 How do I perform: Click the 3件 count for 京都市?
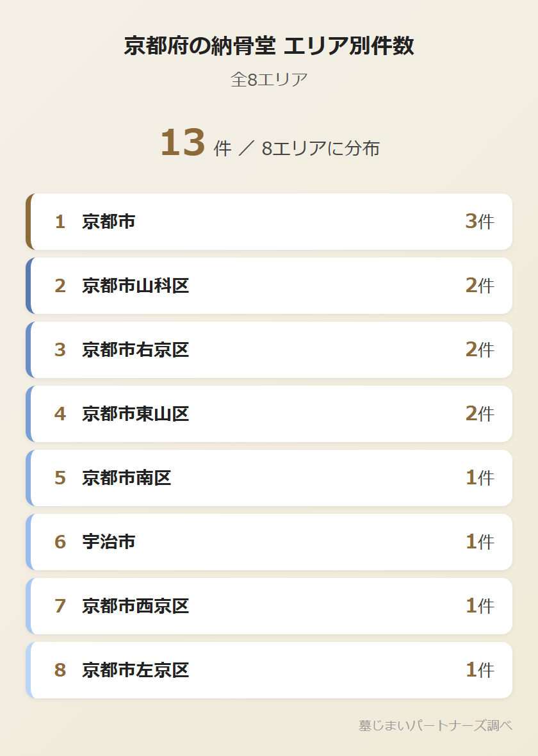click(x=479, y=222)
